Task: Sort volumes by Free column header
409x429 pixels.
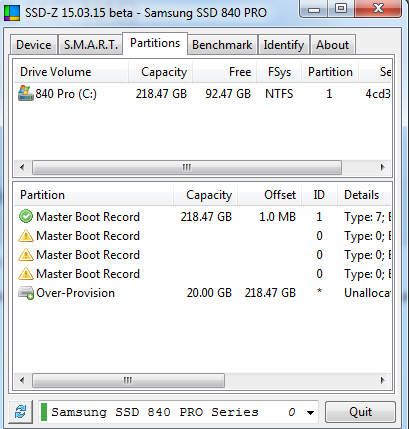Action: pos(225,72)
